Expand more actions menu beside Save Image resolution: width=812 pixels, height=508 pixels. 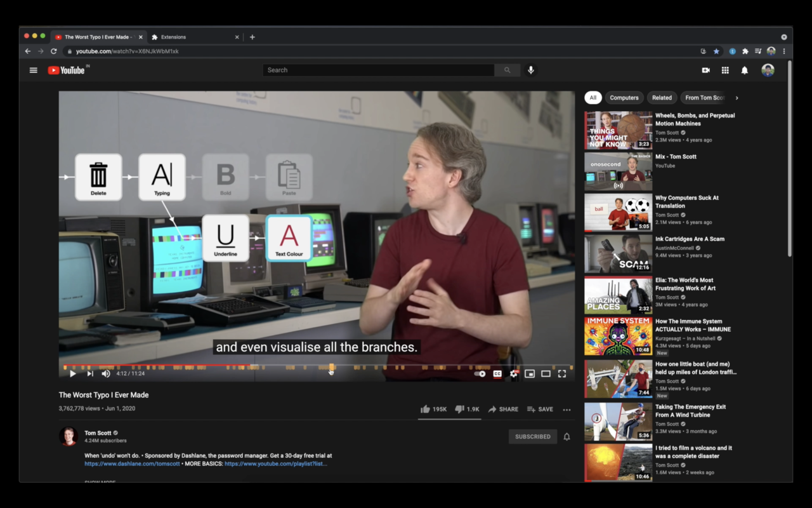click(x=566, y=410)
